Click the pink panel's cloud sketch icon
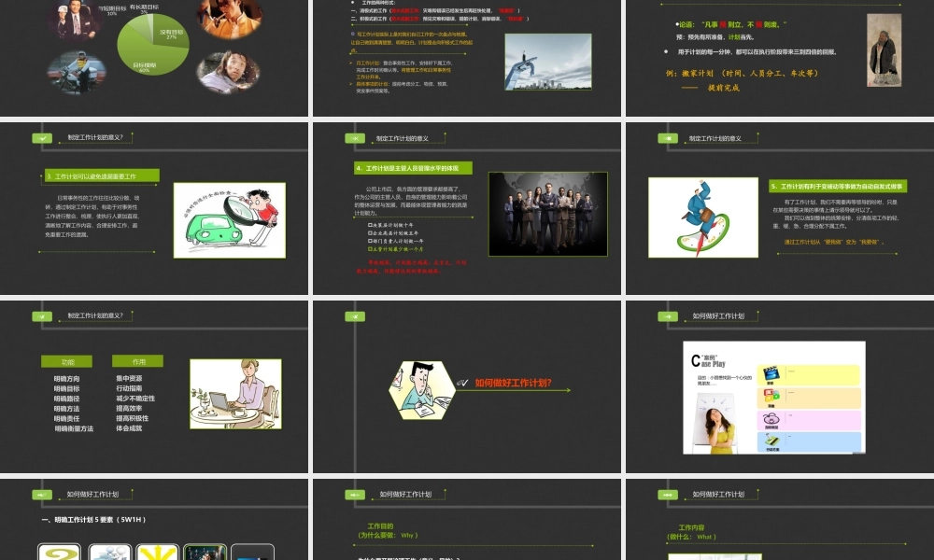This screenshot has width=934, height=560. pyautogui.click(x=772, y=419)
